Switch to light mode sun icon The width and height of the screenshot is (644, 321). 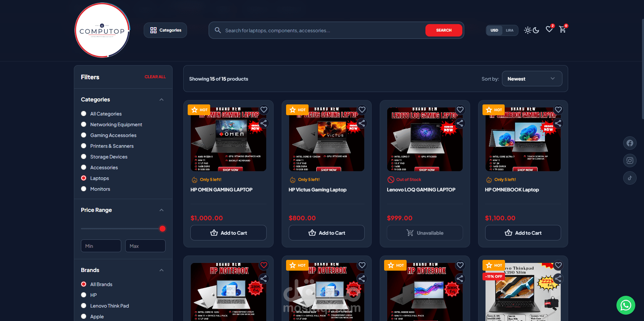[x=528, y=30]
